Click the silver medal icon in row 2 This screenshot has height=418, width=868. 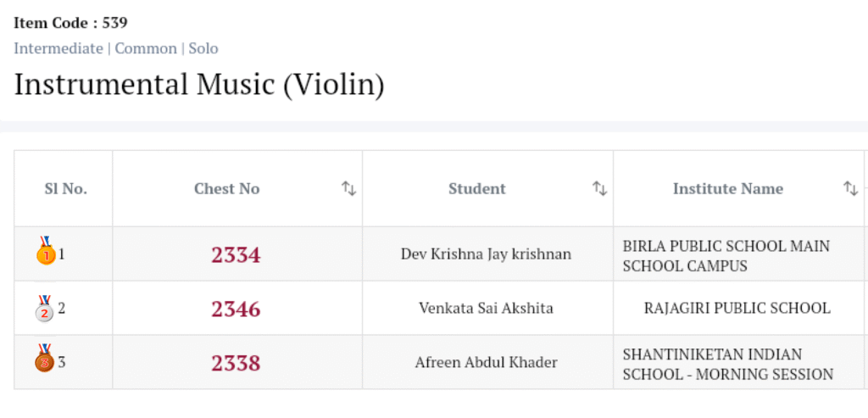(x=44, y=309)
